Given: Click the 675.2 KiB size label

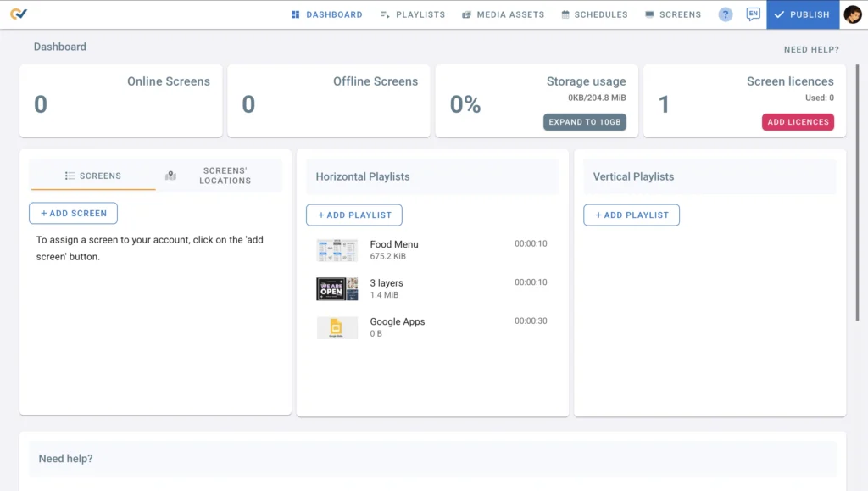Looking at the screenshot, I should point(387,256).
